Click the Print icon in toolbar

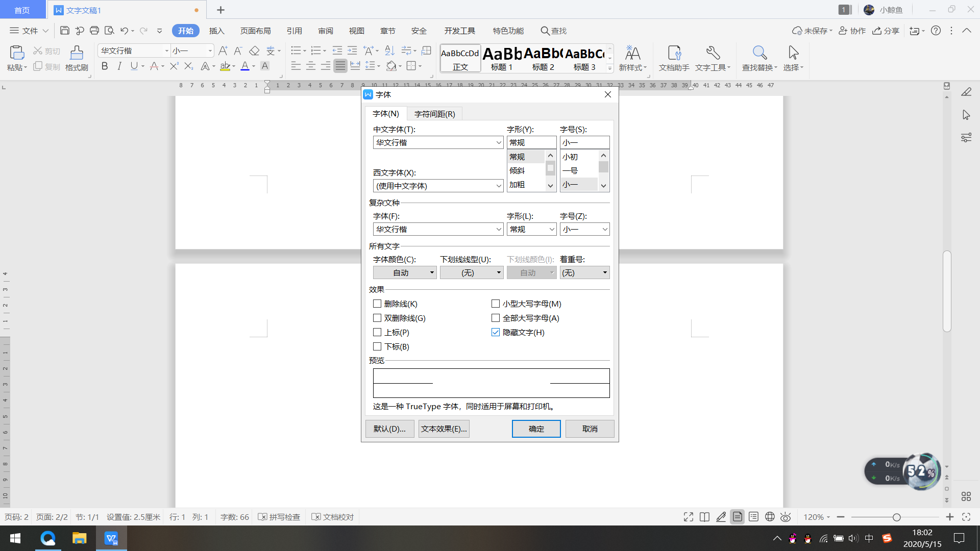click(94, 31)
